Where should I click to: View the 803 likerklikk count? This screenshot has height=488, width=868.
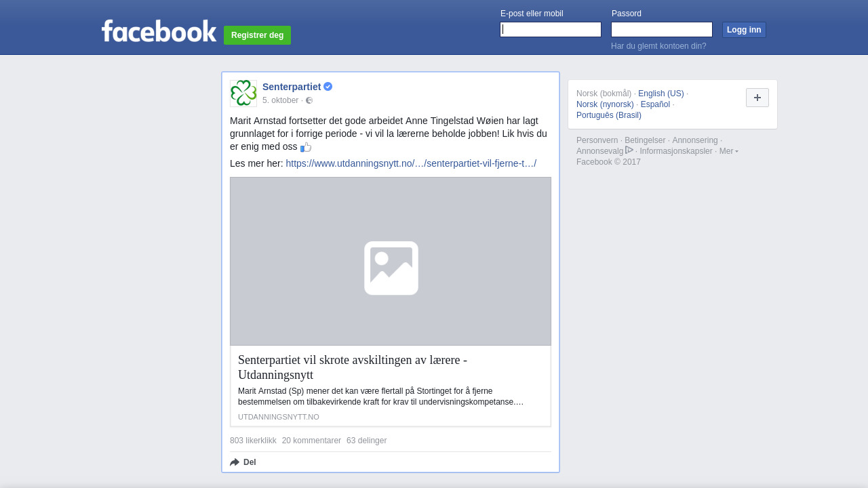point(253,441)
